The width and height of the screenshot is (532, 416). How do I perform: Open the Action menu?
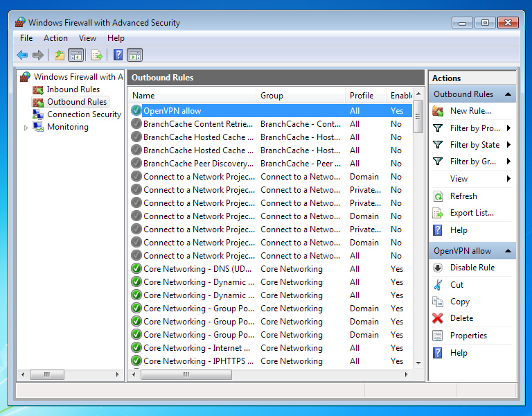coord(55,38)
